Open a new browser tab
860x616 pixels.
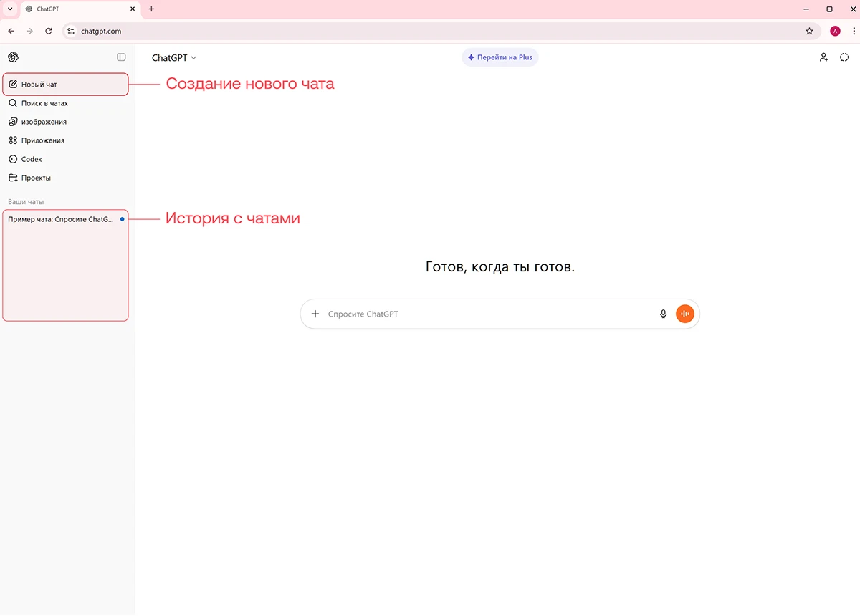pyautogui.click(x=151, y=9)
